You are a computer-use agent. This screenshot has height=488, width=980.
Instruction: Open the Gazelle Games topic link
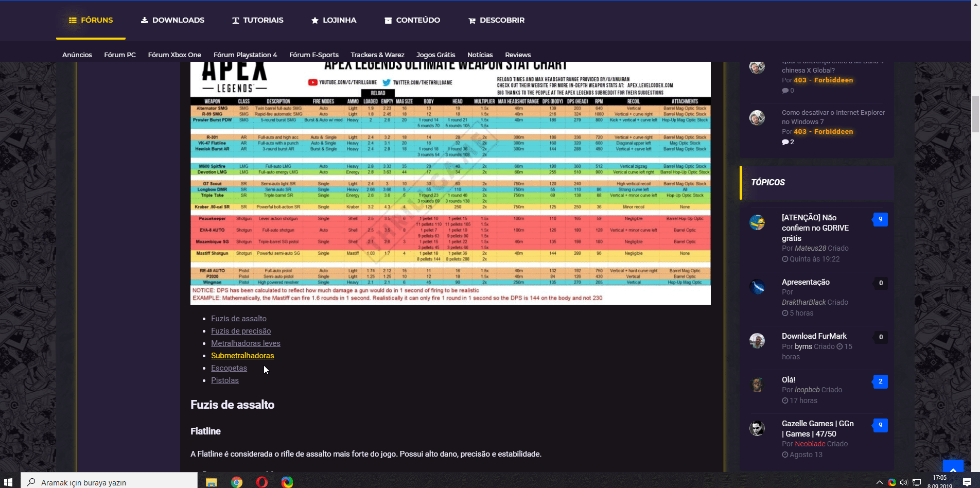(817, 428)
